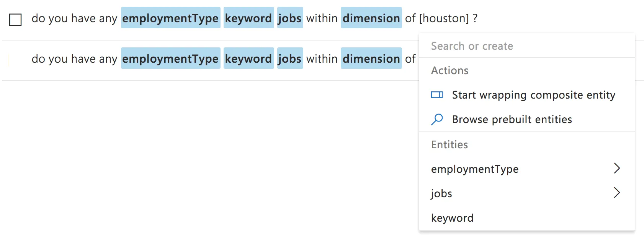Screen dimensions: 644x240
Task: Select the keyword entity from the Entities list
Action: click(452, 218)
